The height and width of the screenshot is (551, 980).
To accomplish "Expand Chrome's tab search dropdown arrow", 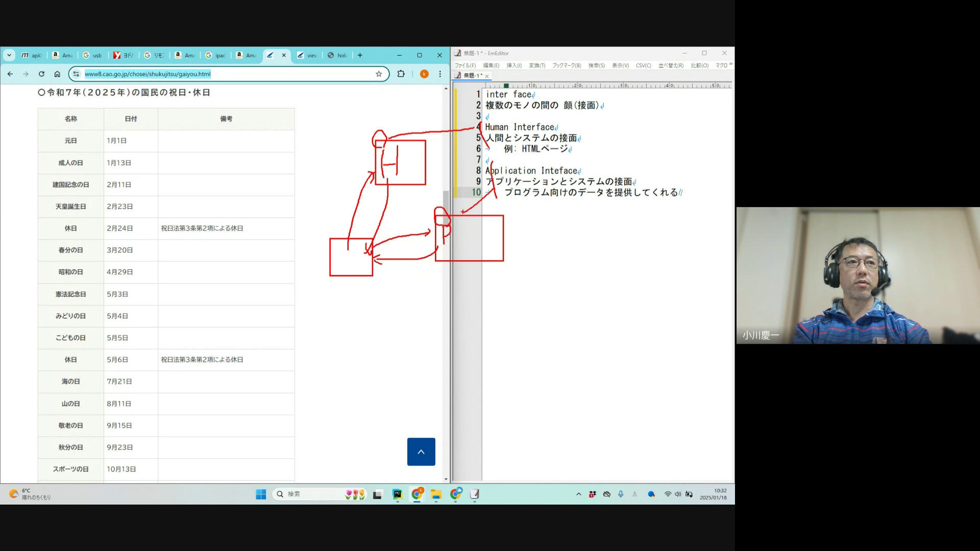I will (x=9, y=55).
